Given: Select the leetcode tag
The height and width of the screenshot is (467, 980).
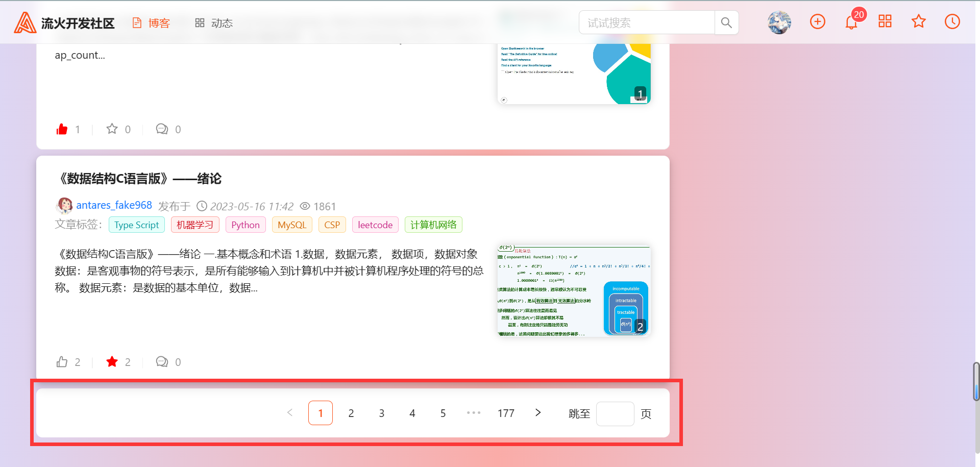Looking at the screenshot, I should [x=375, y=225].
